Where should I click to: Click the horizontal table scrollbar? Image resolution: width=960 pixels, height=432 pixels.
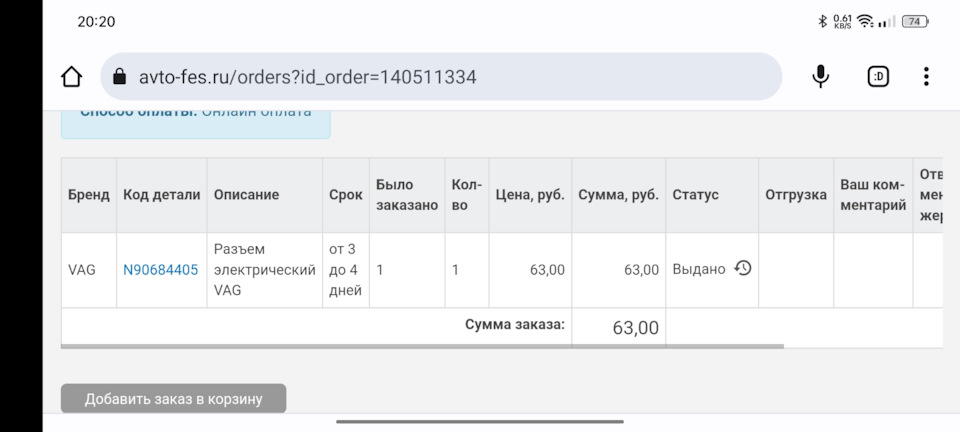422,347
